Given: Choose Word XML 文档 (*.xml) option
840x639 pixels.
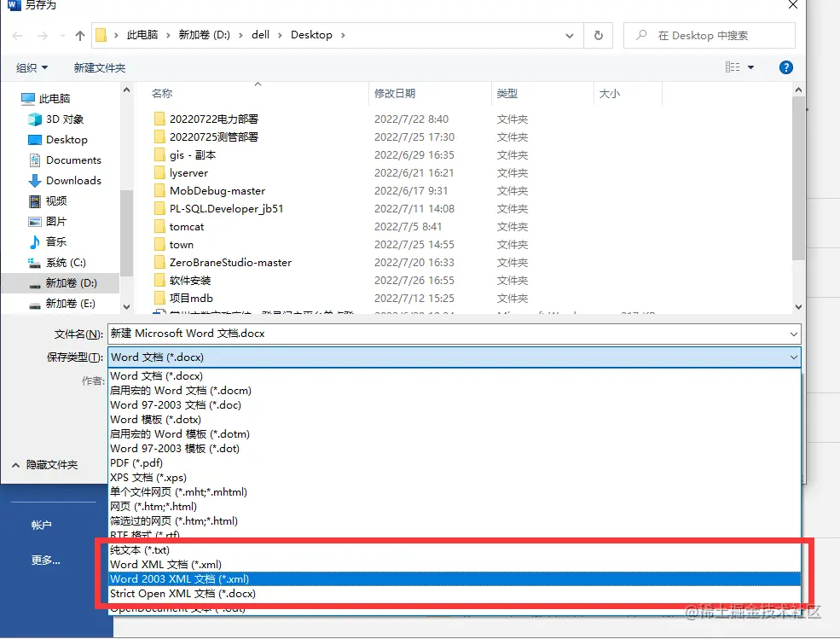Looking at the screenshot, I should click(455, 565).
